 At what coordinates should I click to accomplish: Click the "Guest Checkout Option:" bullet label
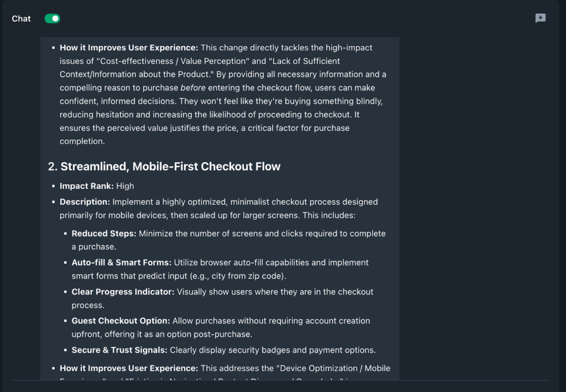120,321
